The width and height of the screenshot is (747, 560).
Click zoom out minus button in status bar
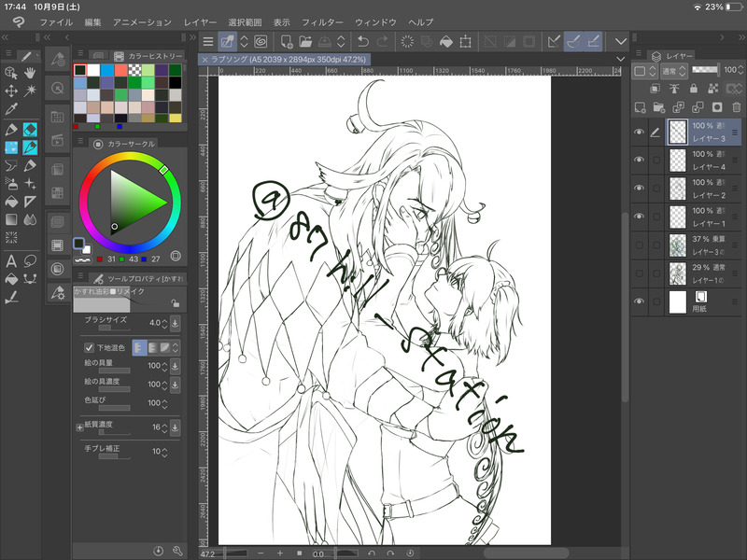pyautogui.click(x=261, y=553)
